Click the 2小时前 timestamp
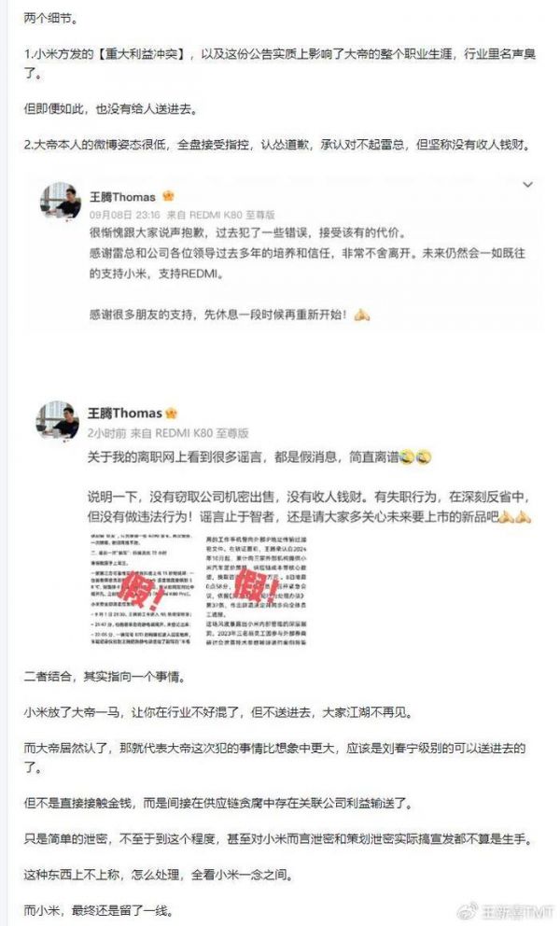 (107, 433)
